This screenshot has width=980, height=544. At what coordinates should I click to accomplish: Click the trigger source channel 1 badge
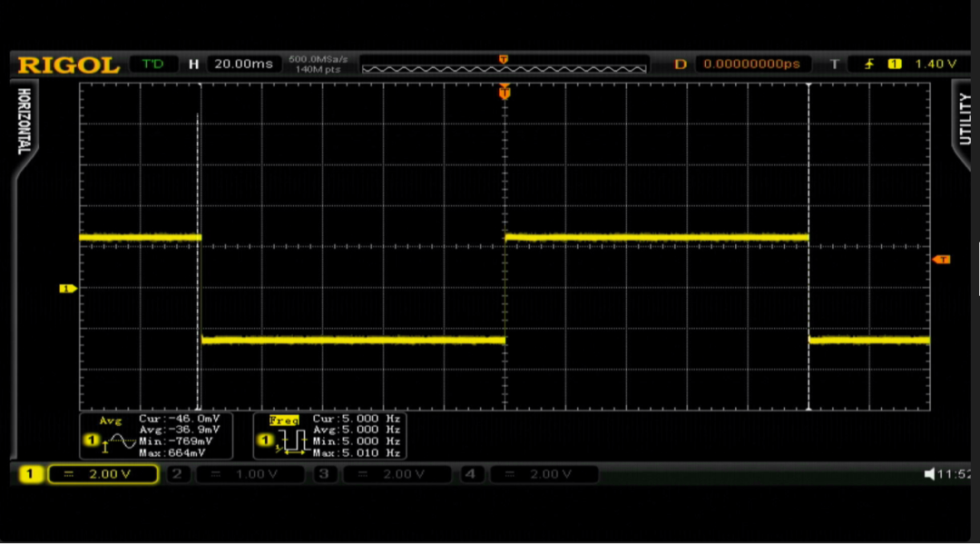pyautogui.click(x=895, y=64)
